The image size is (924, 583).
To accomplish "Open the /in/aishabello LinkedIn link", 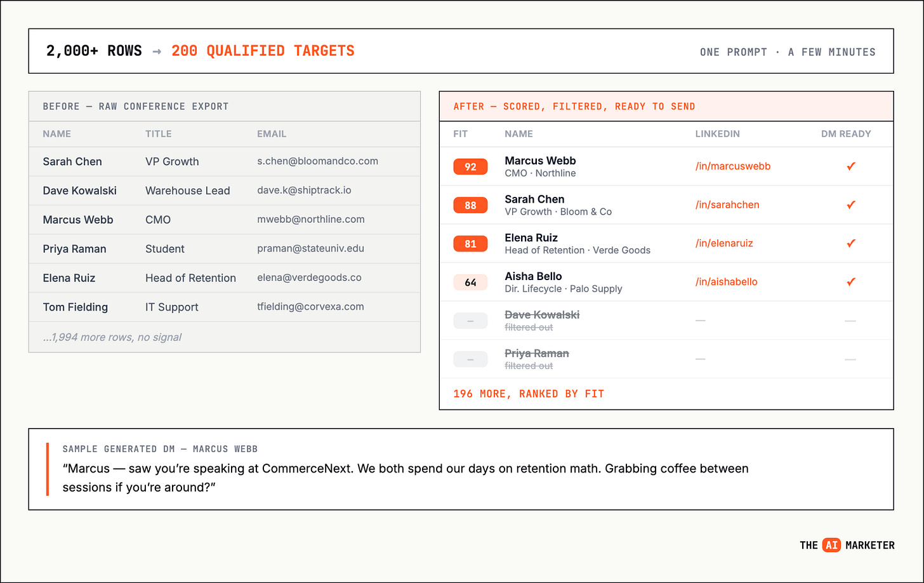I will [x=726, y=282].
